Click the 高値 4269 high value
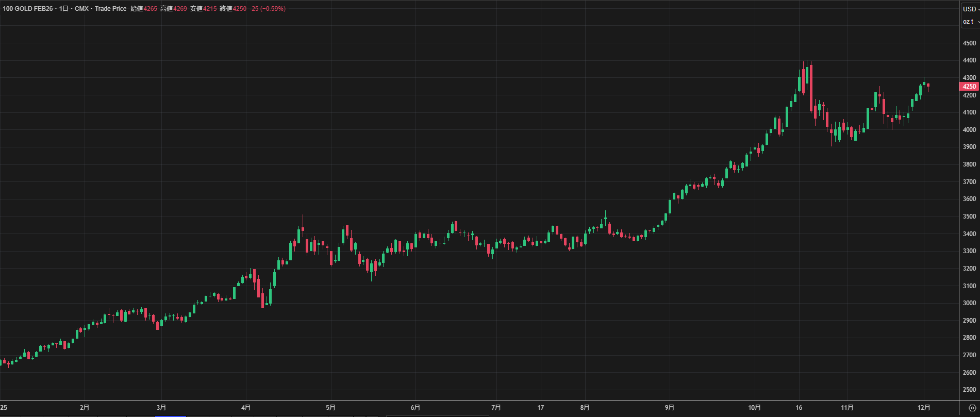Image resolution: width=980 pixels, height=417 pixels. pyautogui.click(x=174, y=9)
